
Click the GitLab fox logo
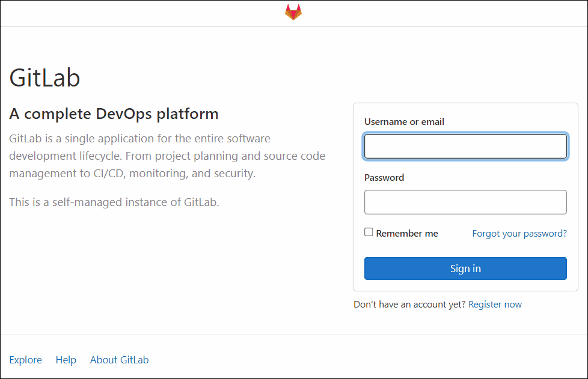tap(293, 12)
